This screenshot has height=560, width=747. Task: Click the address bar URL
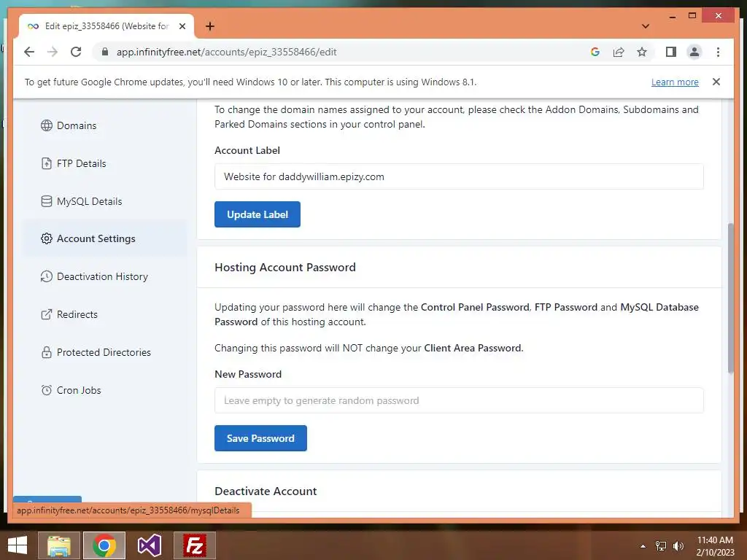[227, 52]
